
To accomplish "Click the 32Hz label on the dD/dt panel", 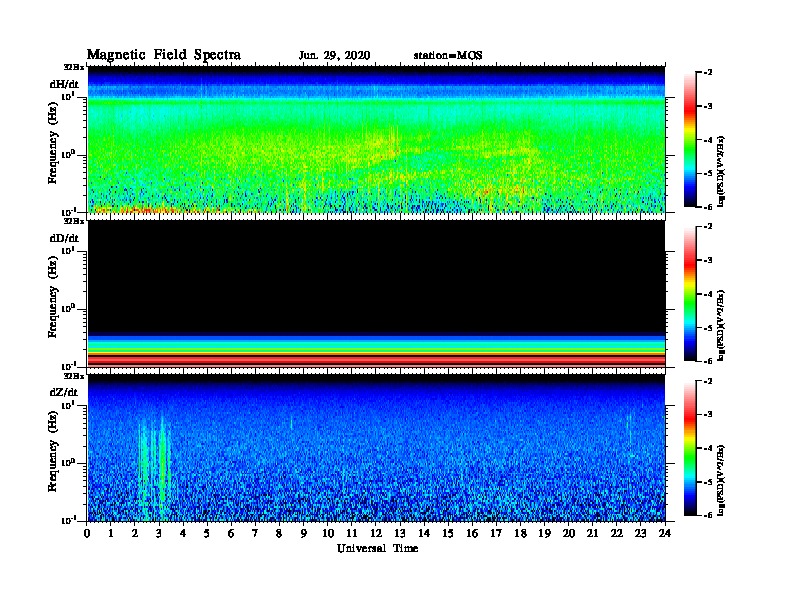I will tap(73, 221).
